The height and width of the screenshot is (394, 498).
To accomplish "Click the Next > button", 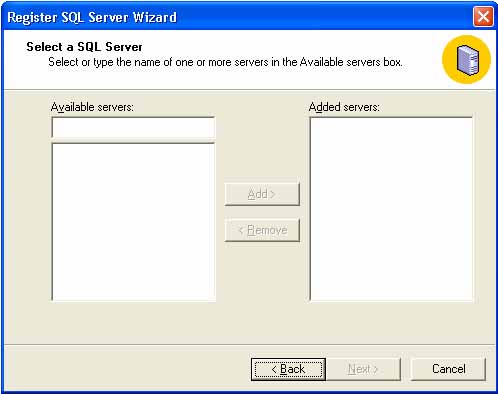I will pyautogui.click(x=363, y=369).
